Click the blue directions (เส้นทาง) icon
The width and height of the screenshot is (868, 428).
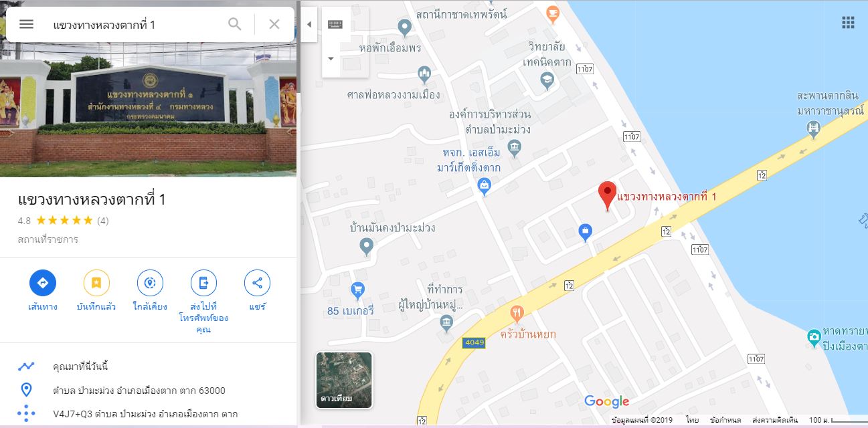click(43, 283)
